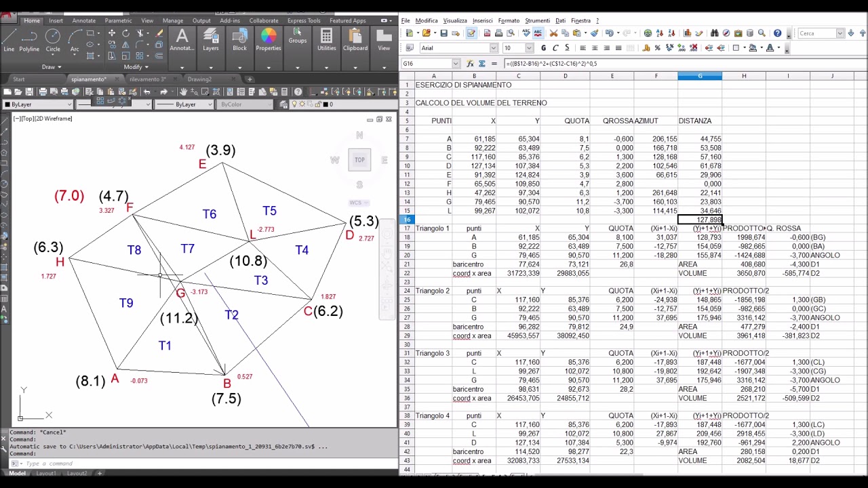Insert a chart using Calc chart icon

point(687,33)
